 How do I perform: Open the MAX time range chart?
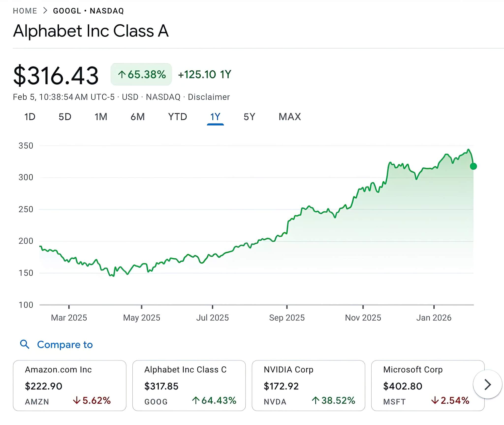point(290,117)
